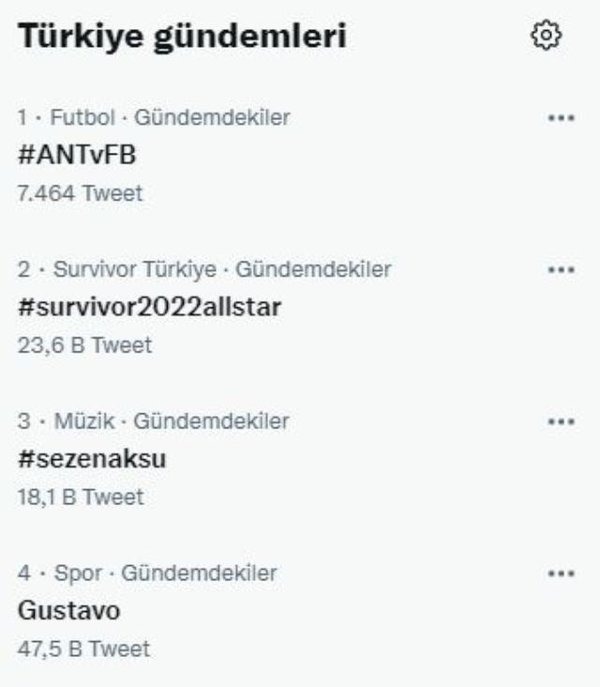The image size is (600, 687).
Task: Open the #survivor2022allstar trending hashtag
Action: (149, 307)
